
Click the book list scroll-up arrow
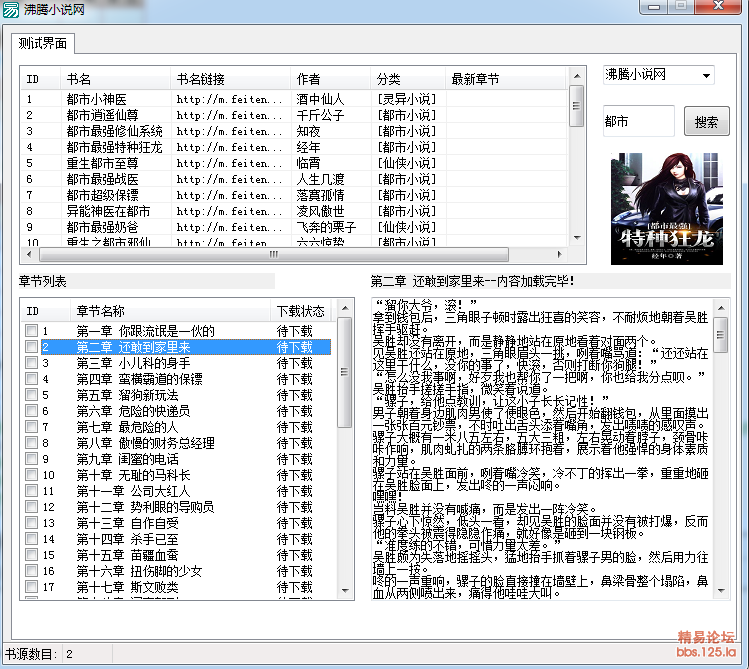coord(577,76)
